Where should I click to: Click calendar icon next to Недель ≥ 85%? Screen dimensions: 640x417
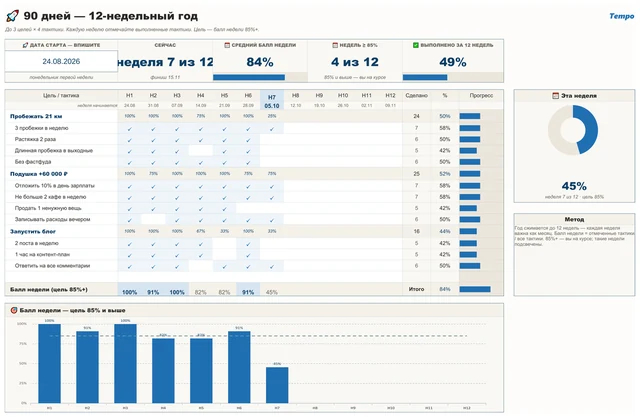pyautogui.click(x=335, y=45)
